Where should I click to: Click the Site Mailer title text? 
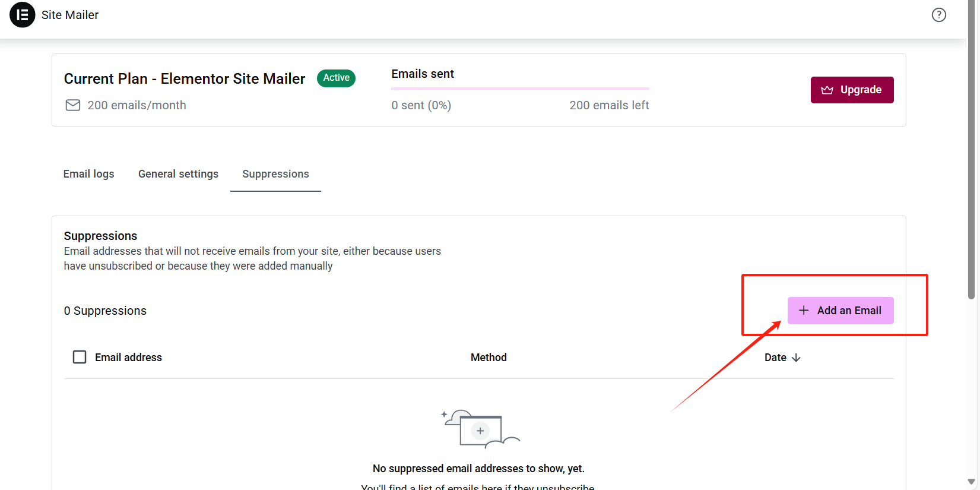pyautogui.click(x=70, y=15)
